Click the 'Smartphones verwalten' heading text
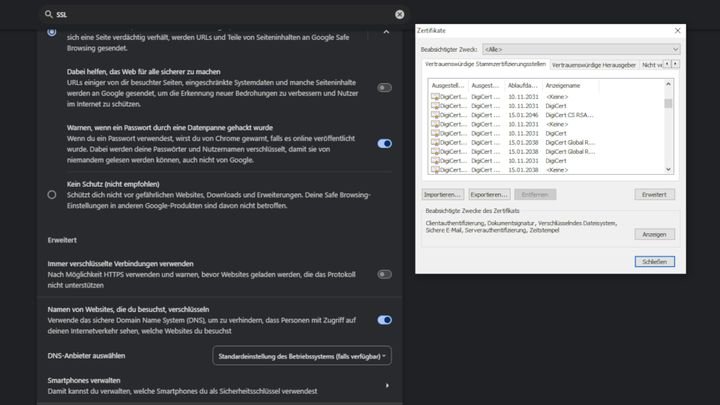720x405 pixels. click(84, 380)
